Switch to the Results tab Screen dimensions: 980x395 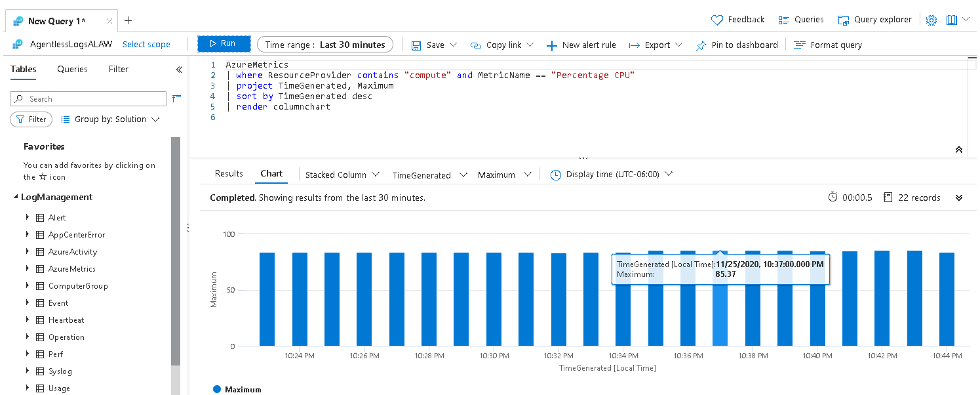228,173
